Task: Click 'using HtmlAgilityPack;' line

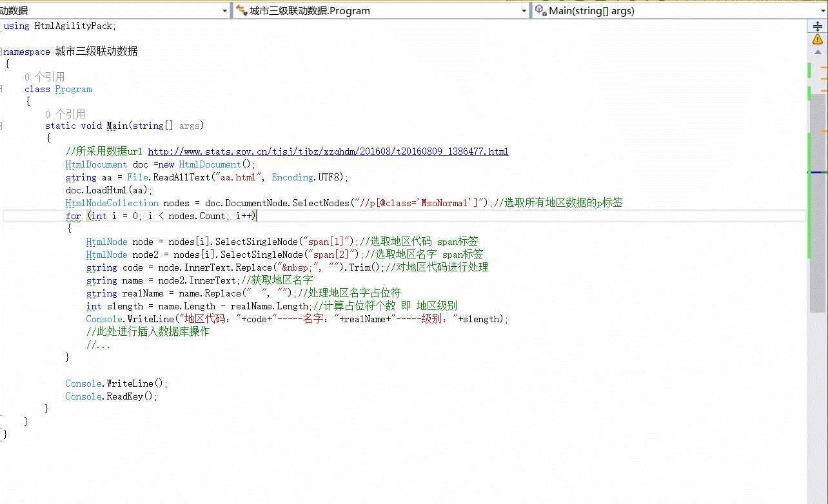Action: tap(60, 26)
